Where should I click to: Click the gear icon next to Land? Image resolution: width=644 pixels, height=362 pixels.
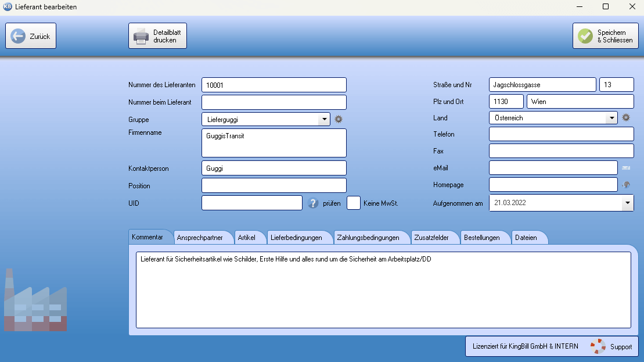(626, 117)
